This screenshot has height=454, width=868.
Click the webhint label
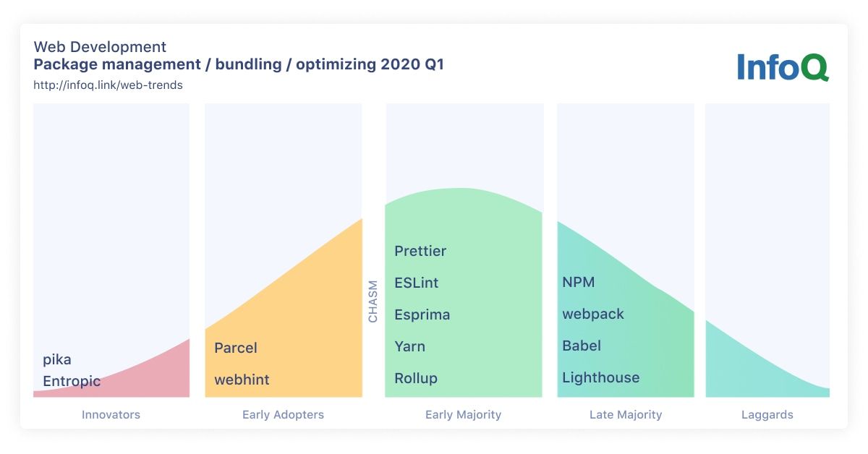(x=242, y=380)
